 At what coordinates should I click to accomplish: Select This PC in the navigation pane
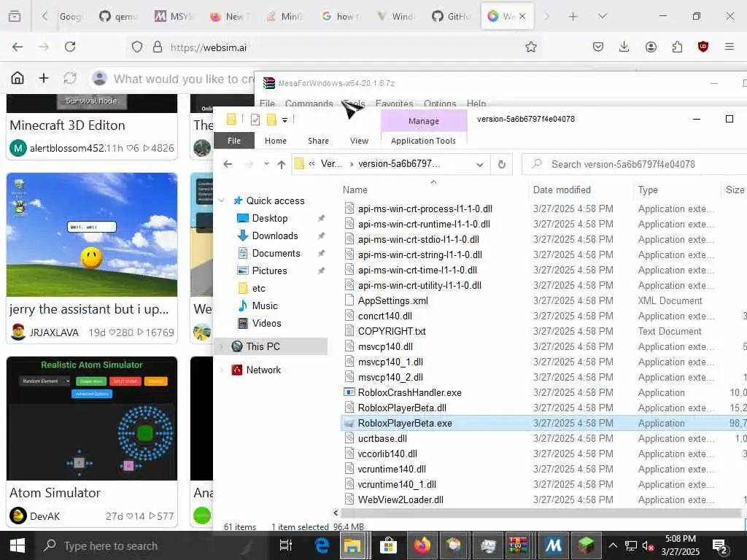click(x=263, y=346)
